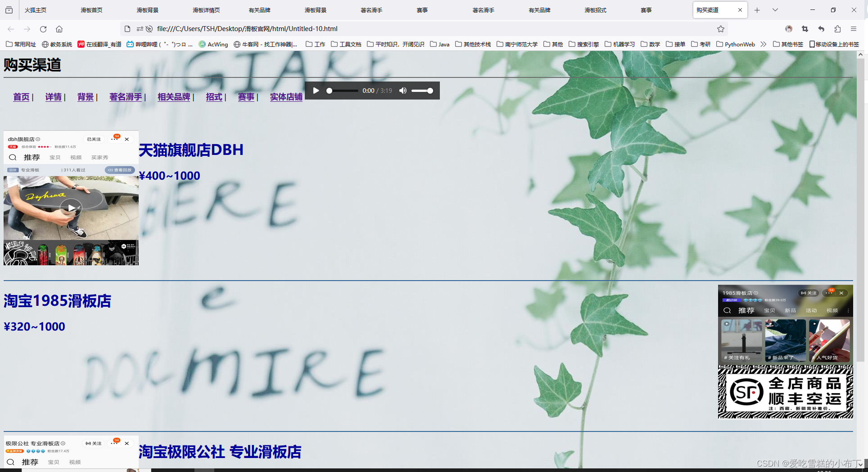The width and height of the screenshot is (868, 472).
Task: Click the browser forward arrow
Action: coord(27,29)
